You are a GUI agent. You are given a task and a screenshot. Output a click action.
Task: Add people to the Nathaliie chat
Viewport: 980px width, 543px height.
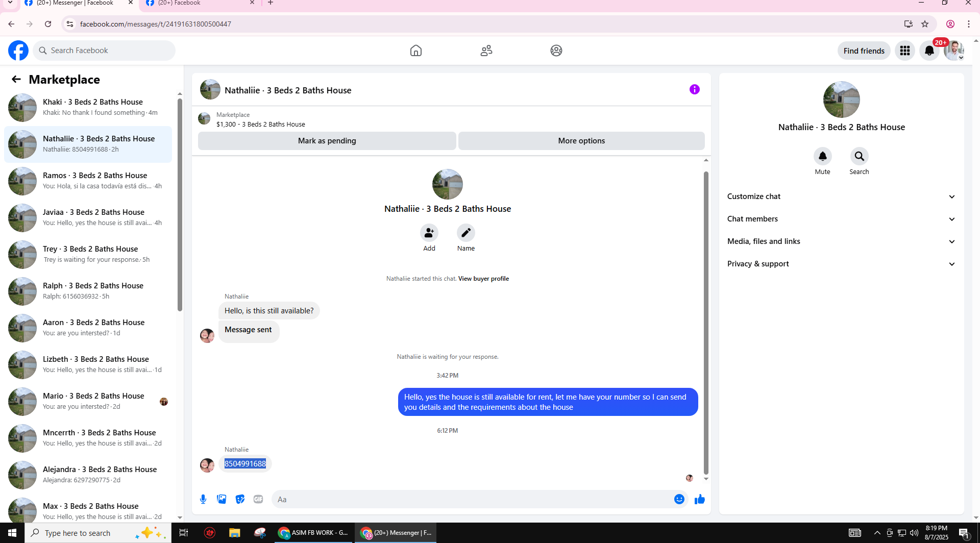click(429, 233)
